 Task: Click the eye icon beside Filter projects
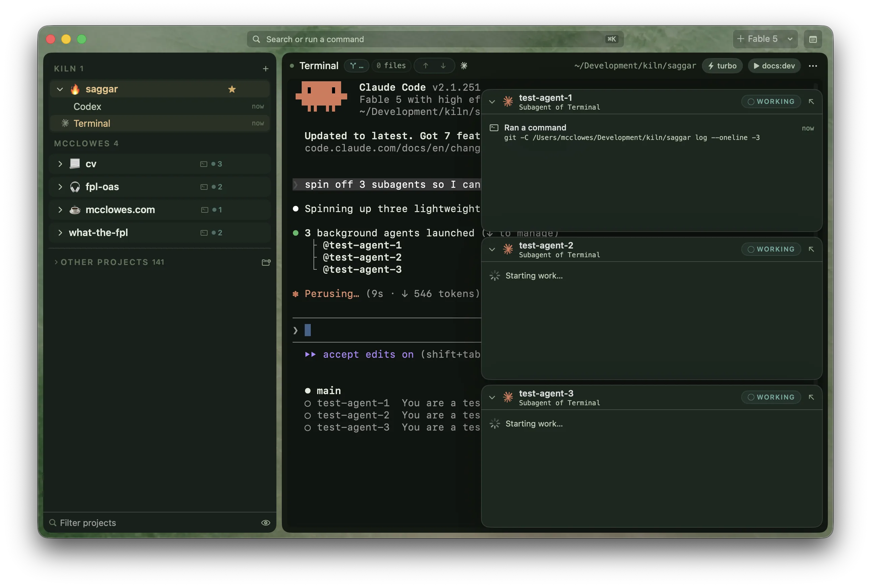click(265, 522)
